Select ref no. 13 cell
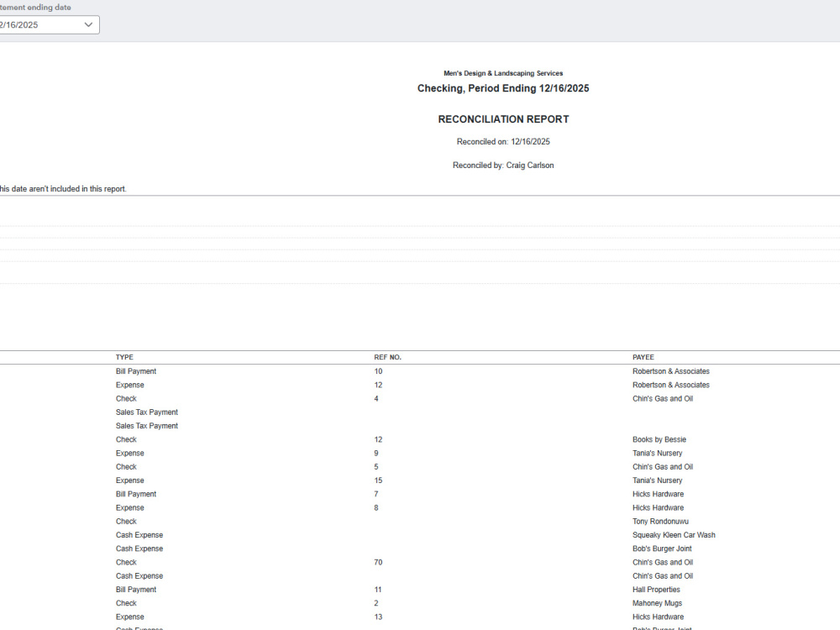 point(378,617)
